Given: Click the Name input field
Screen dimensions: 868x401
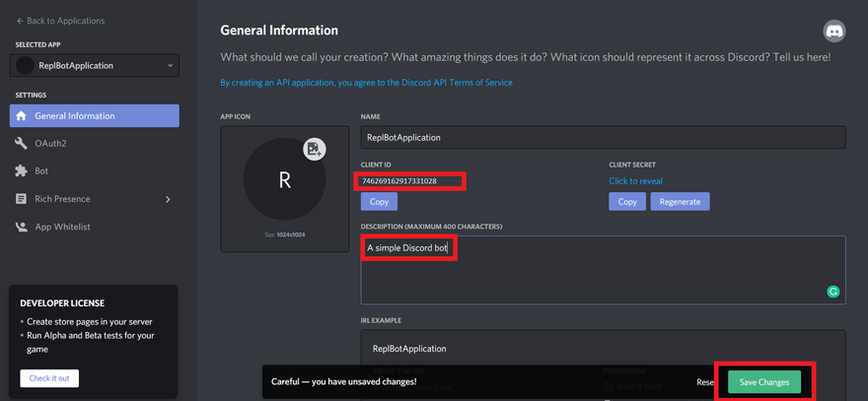Looking at the screenshot, I should (x=603, y=138).
